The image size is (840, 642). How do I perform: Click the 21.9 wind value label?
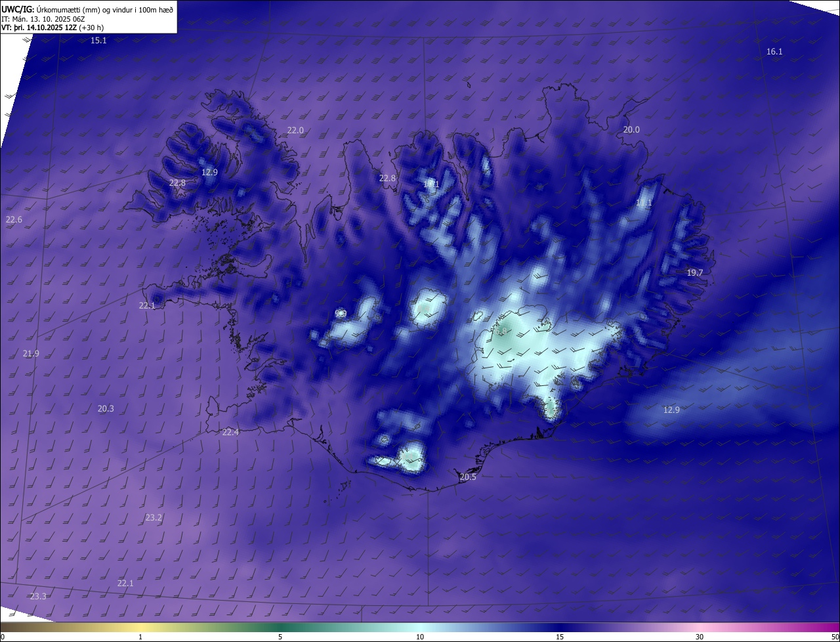coord(31,354)
